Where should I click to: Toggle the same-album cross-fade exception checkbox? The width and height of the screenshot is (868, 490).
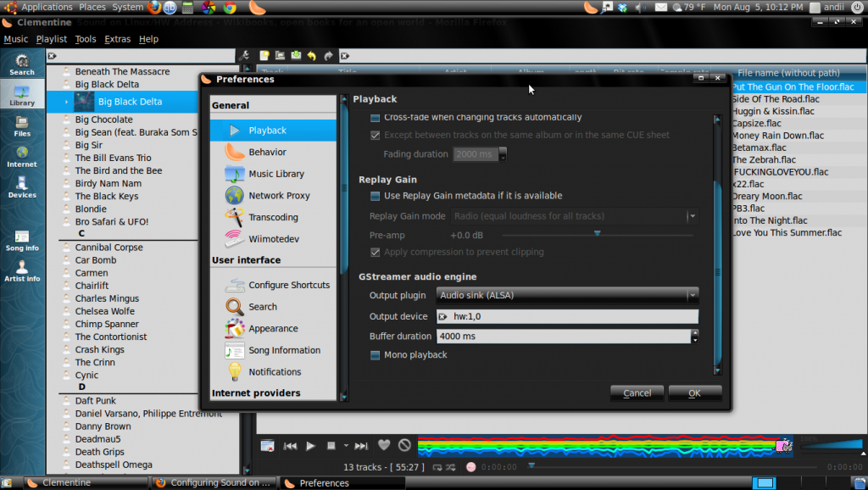click(375, 135)
